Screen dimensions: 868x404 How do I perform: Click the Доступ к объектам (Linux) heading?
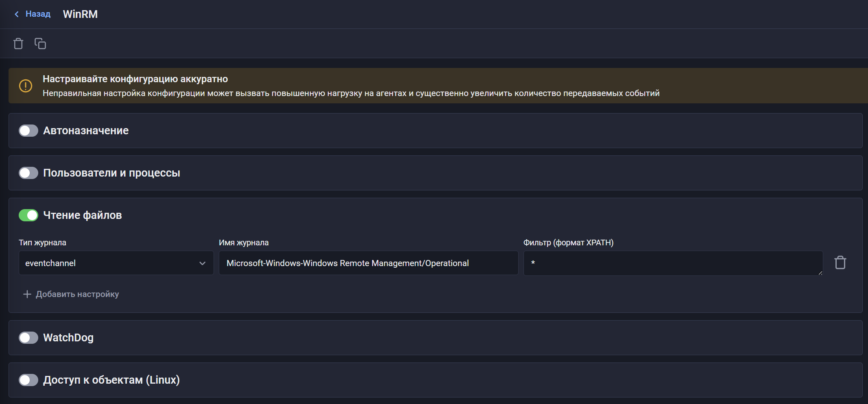[111, 380]
